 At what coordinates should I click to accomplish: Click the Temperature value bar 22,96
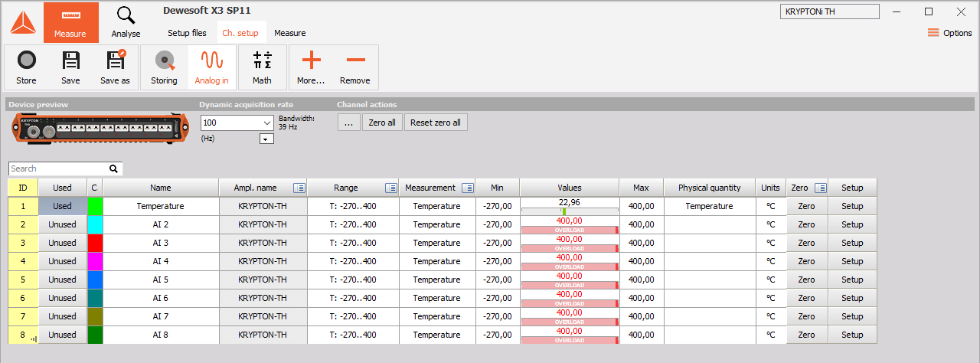click(570, 206)
